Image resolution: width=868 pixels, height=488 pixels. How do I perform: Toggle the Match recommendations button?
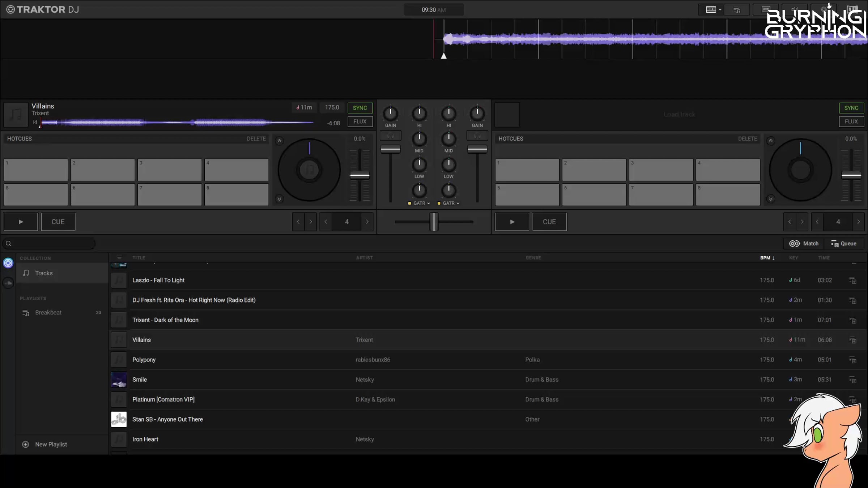click(804, 244)
